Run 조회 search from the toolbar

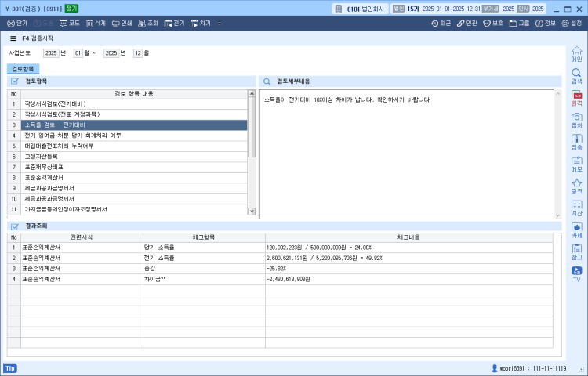(x=148, y=23)
